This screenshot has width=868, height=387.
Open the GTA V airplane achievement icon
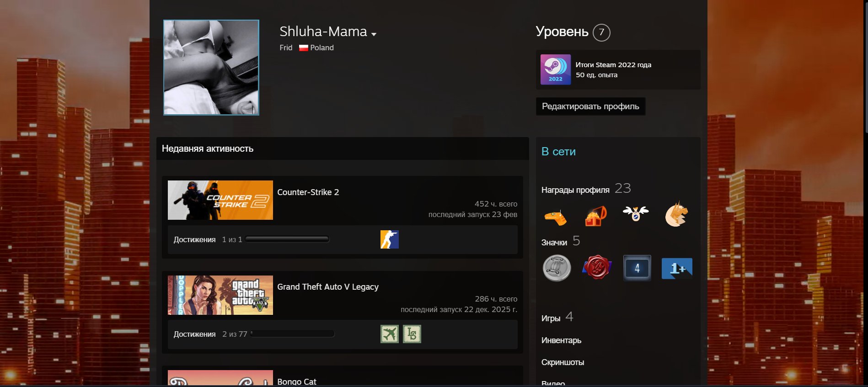pos(390,334)
